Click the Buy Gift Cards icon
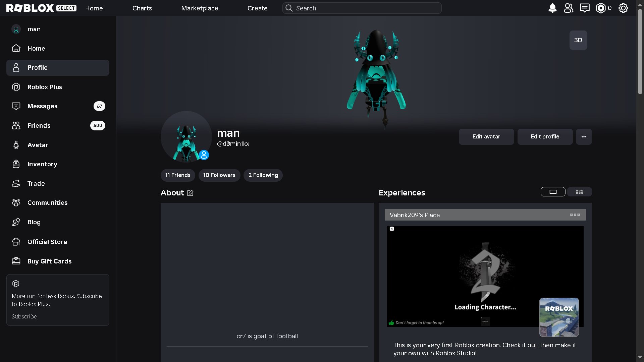 coord(16,261)
